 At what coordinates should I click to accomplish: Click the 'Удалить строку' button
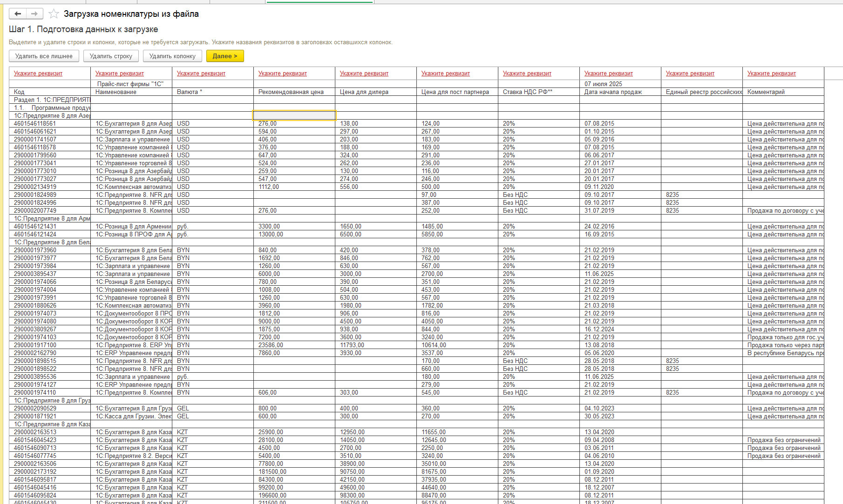(x=111, y=56)
